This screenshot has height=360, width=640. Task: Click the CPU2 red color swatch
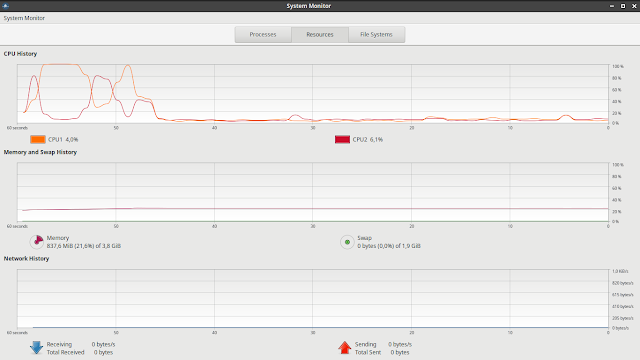point(342,140)
